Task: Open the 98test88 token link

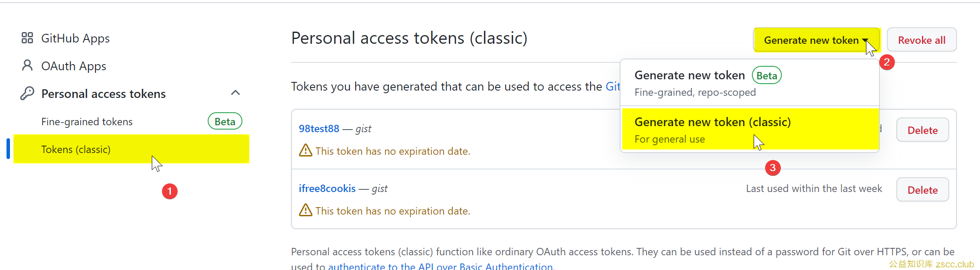Action: pyautogui.click(x=319, y=129)
